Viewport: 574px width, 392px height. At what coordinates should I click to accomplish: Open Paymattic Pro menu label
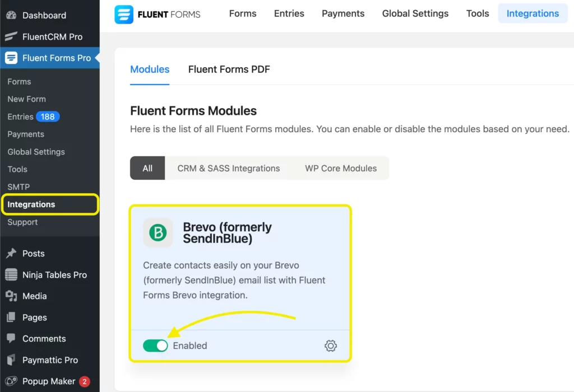pos(50,360)
